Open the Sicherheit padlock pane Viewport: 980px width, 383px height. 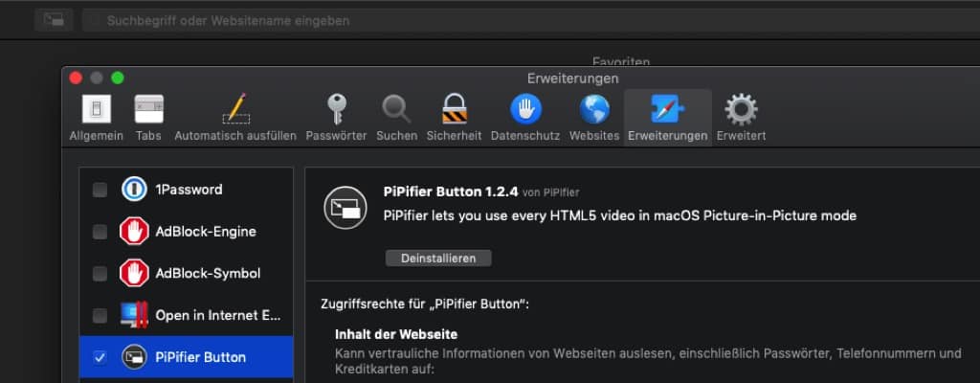point(455,117)
